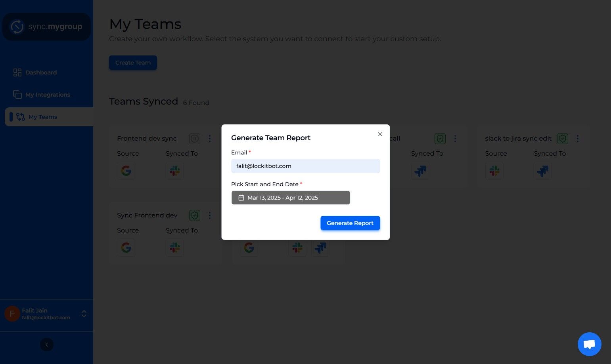Toggle pause status on Frontend dev sync
611x364 pixels.
(x=195, y=139)
